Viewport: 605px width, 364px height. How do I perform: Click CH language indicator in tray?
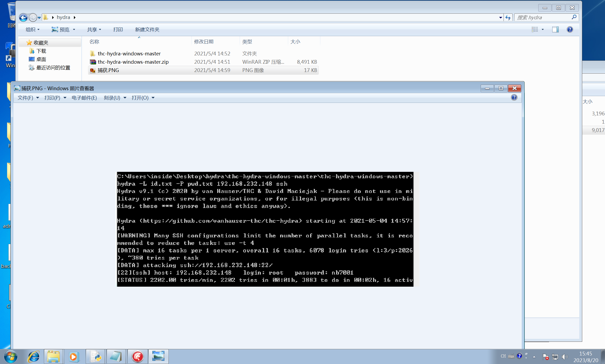503,356
